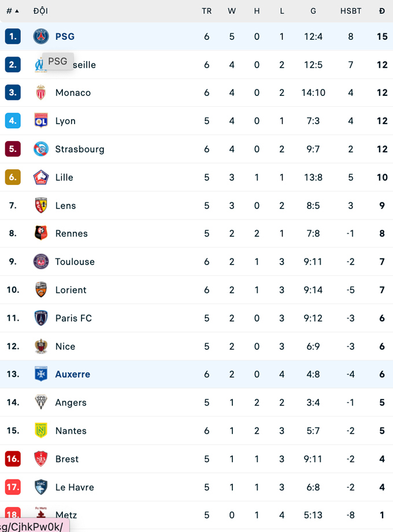Open the Lens team link

click(65, 206)
